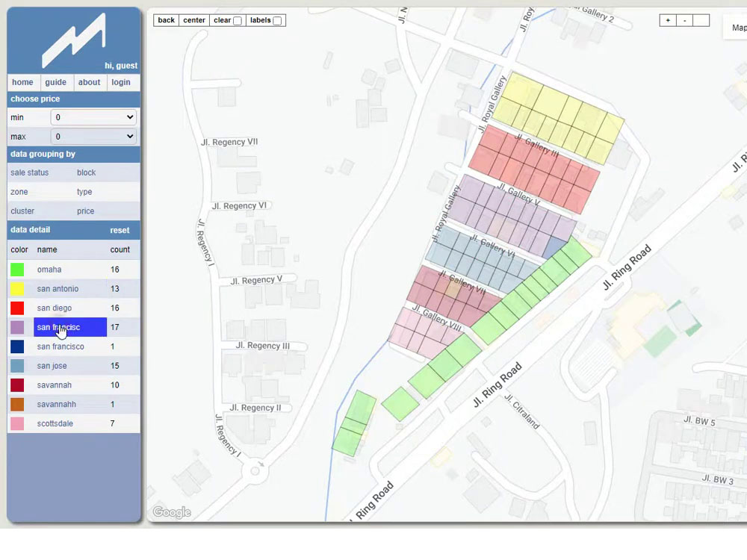Screen dimensions: 747x560
Task: Open the login menu item
Action: click(121, 82)
